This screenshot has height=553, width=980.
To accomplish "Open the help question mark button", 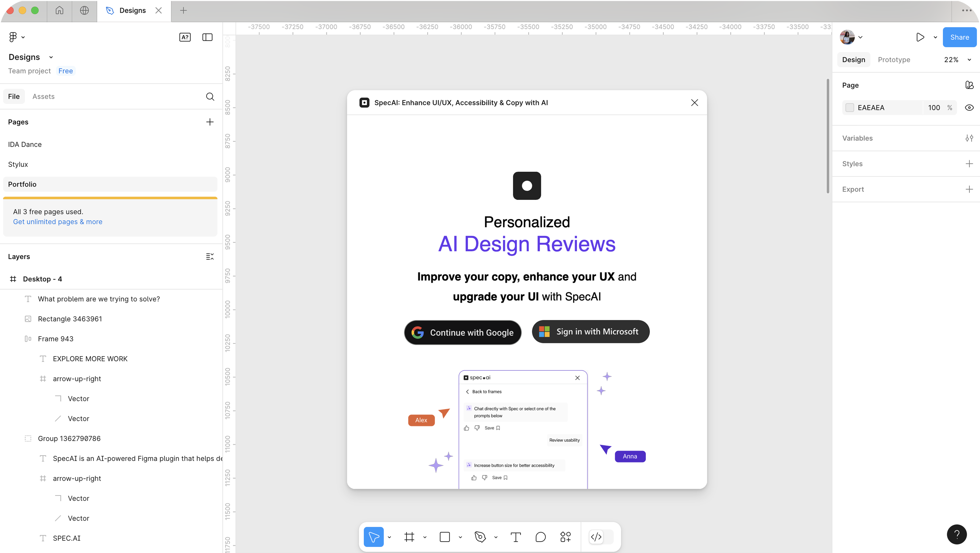I will (x=957, y=534).
